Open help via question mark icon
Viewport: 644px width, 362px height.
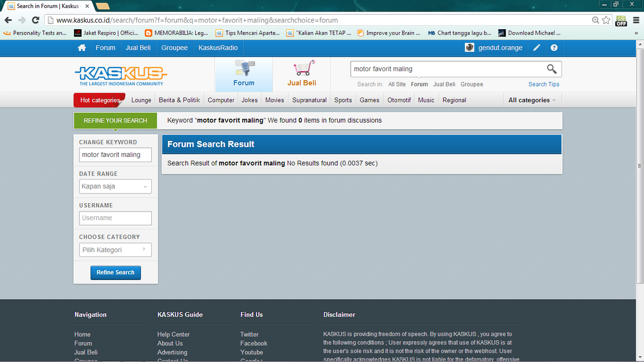[554, 48]
